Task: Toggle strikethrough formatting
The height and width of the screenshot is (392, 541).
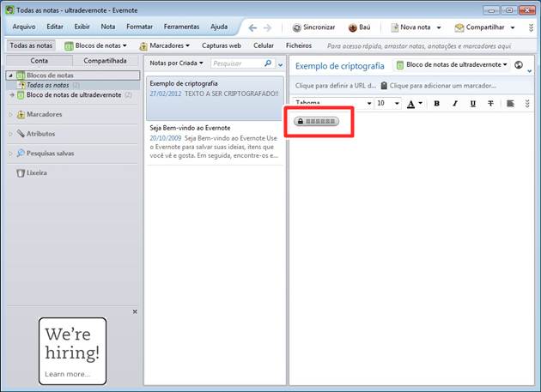Action: tap(490, 104)
